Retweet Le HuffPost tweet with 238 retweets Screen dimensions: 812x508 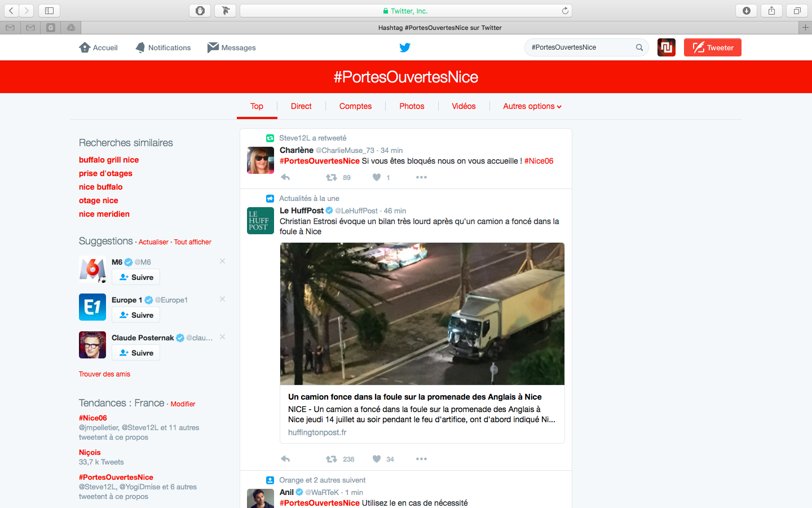point(332,459)
